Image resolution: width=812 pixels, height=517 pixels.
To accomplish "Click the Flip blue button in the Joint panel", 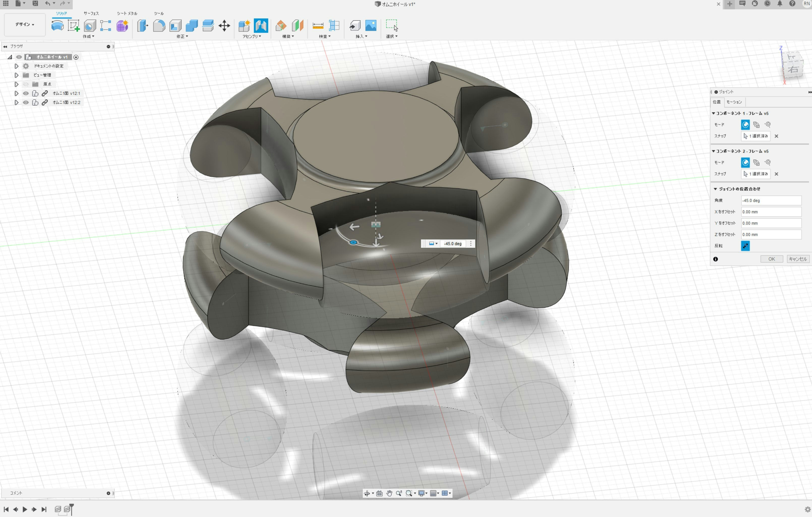I will pyautogui.click(x=745, y=246).
